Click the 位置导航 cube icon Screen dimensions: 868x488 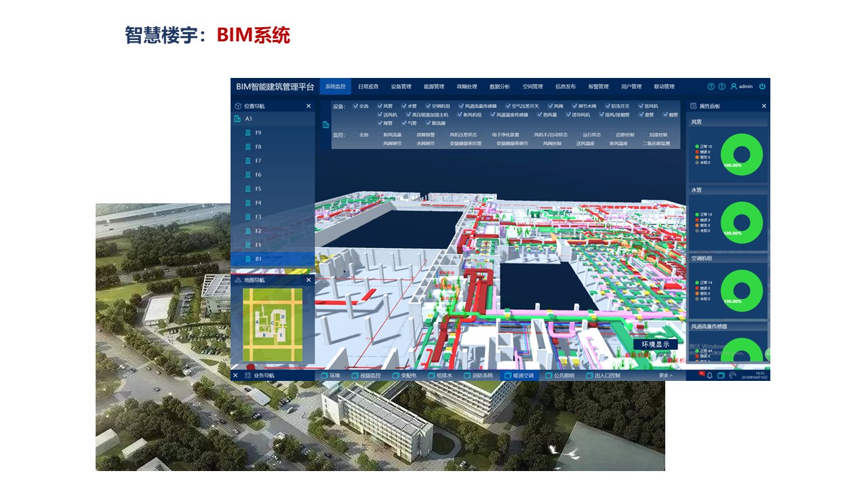point(238,106)
